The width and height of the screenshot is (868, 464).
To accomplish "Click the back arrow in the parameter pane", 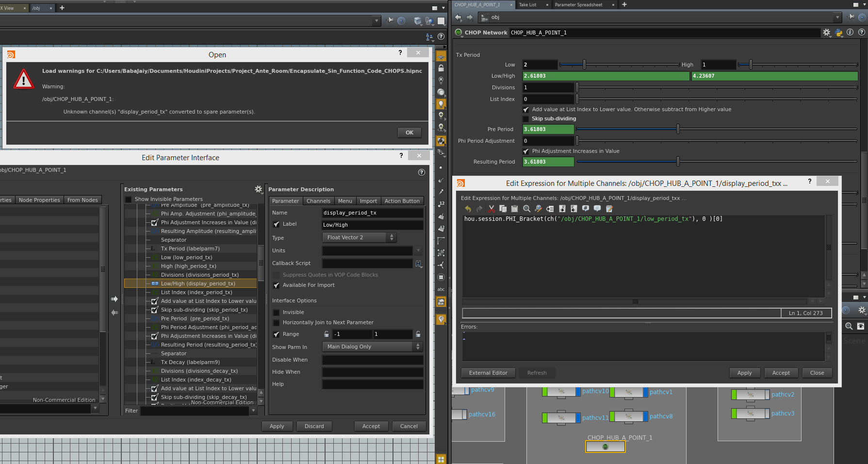I will pos(458,17).
